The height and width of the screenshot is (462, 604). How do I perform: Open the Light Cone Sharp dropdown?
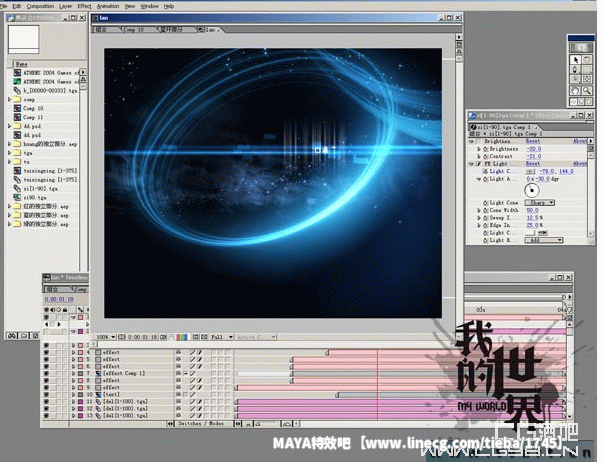(540, 203)
